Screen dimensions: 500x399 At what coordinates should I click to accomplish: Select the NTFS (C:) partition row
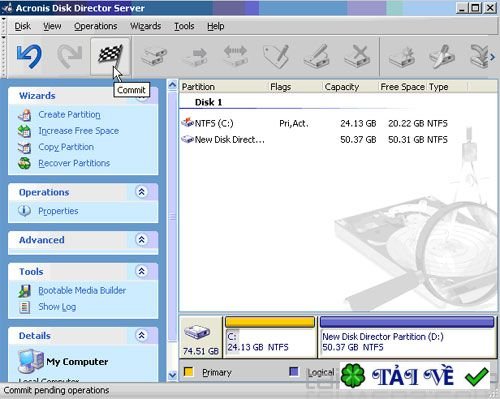coord(315,123)
